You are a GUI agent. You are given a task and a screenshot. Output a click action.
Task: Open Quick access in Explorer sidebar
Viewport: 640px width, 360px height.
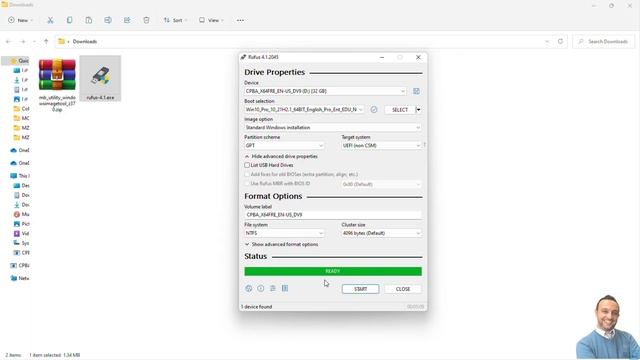pyautogui.click(x=20, y=61)
